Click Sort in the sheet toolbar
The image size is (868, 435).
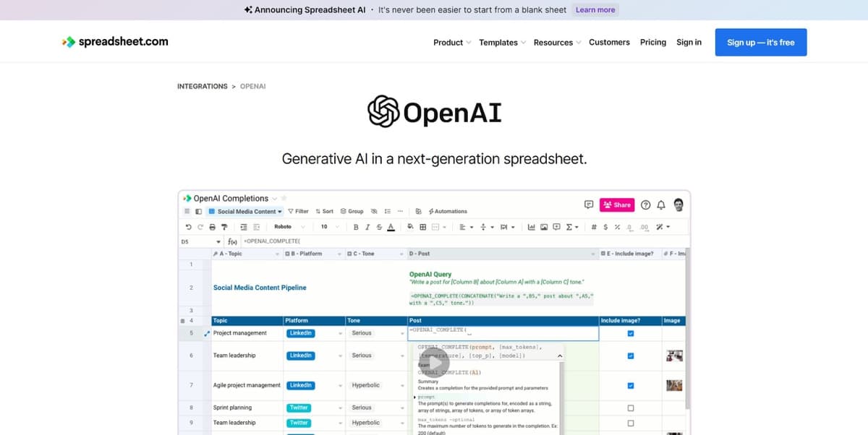(324, 211)
